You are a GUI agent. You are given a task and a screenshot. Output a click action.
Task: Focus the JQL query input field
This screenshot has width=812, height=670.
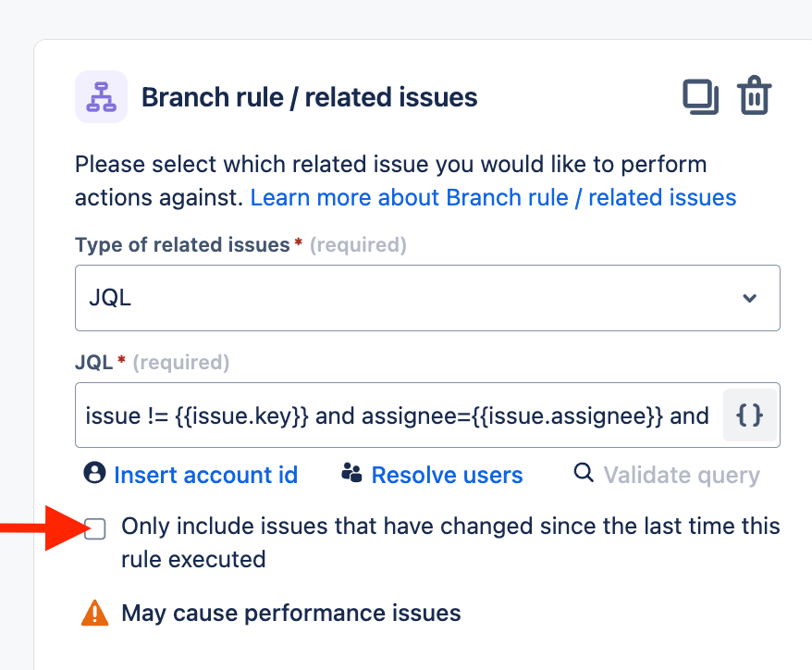point(399,416)
